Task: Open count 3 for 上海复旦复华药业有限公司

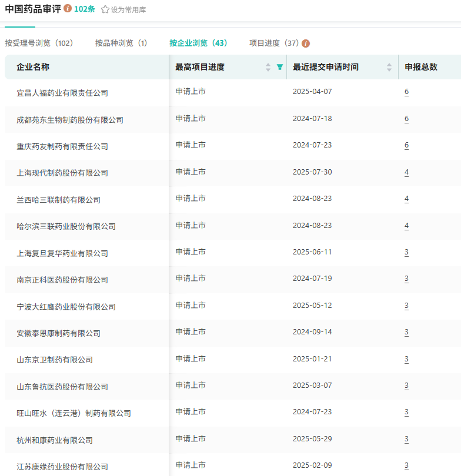Action: (x=406, y=252)
